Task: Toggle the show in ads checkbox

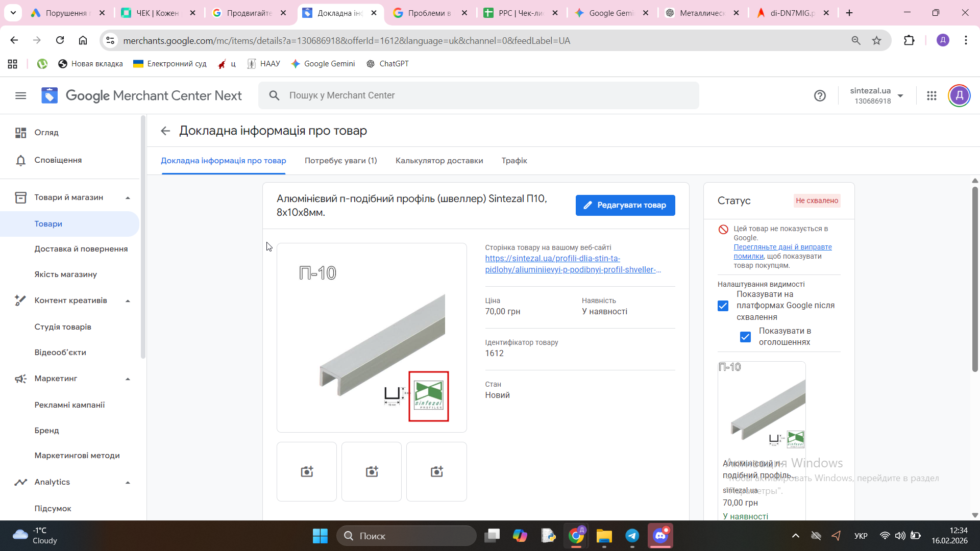Action: coord(745,337)
